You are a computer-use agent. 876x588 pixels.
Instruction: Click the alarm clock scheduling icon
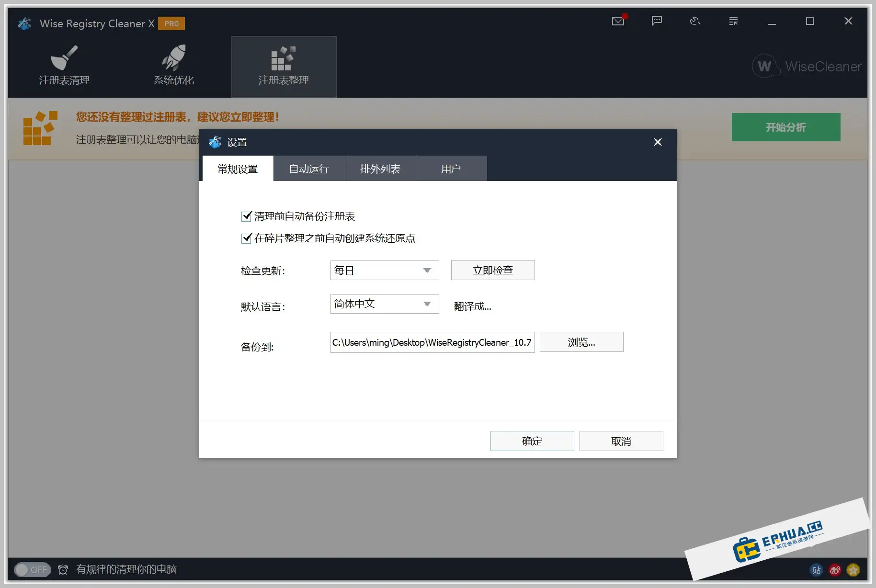point(63,569)
